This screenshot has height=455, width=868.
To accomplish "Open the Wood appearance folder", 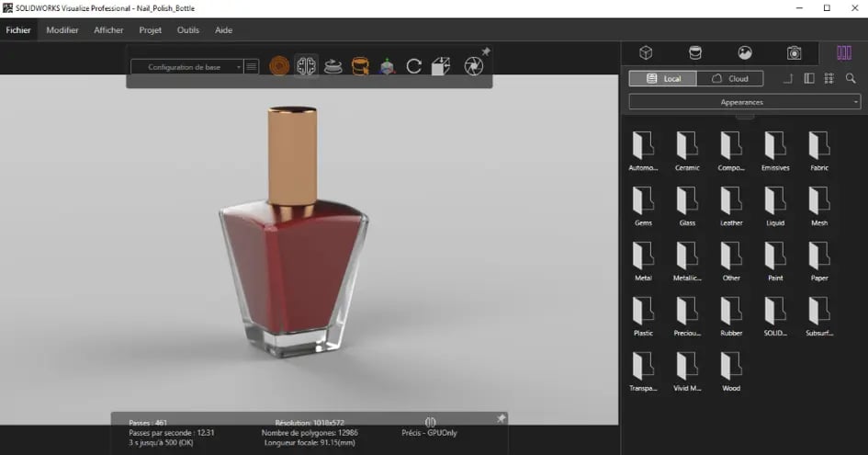I will point(731,371).
